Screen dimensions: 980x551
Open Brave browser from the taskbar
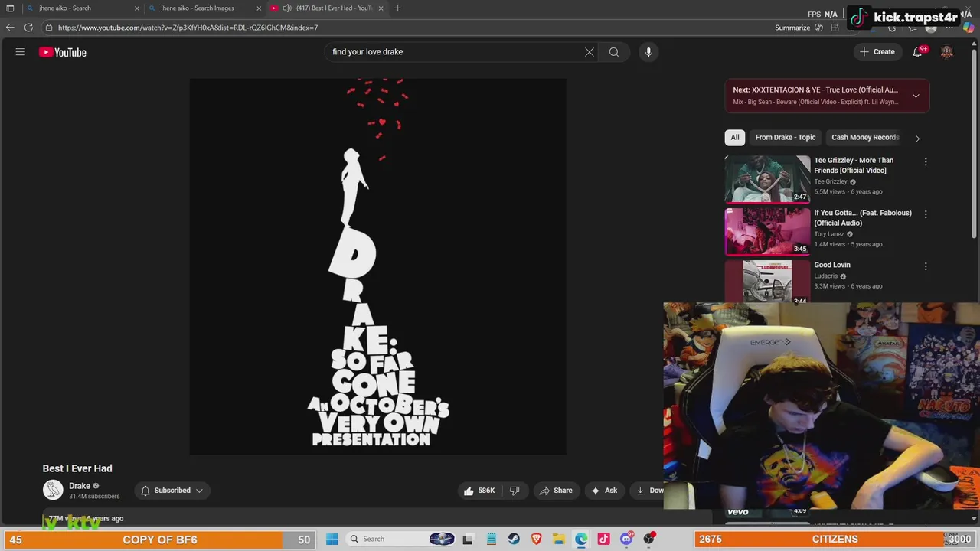(537, 539)
